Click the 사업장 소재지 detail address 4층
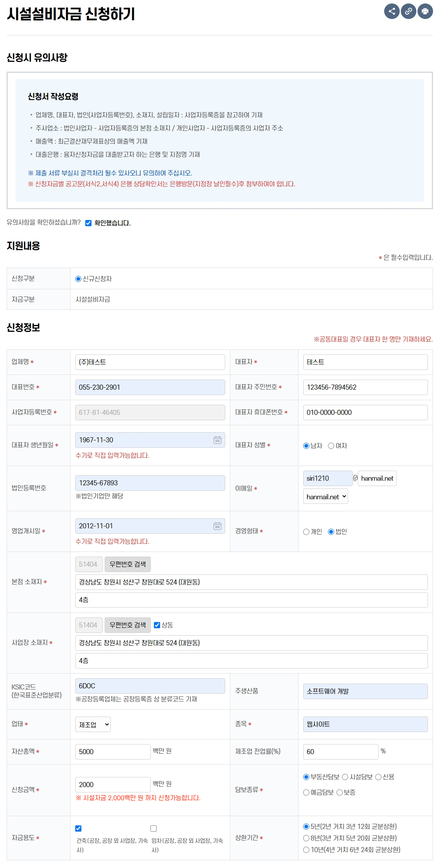Image resolution: width=440 pixels, height=868 pixels. [x=252, y=661]
